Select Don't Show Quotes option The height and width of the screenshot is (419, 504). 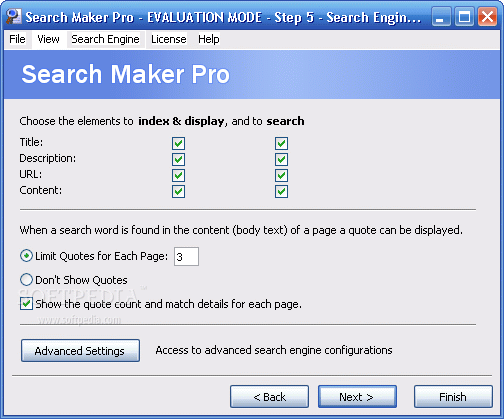click(x=26, y=280)
